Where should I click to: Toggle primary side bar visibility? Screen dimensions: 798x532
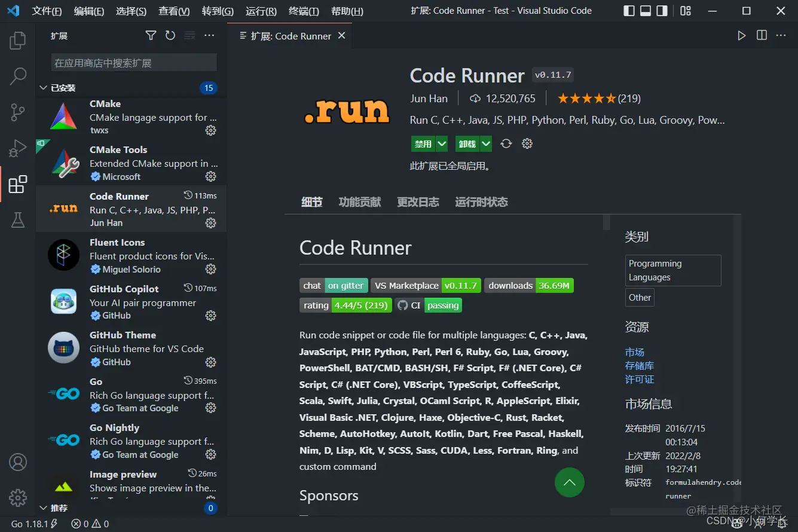click(629, 11)
